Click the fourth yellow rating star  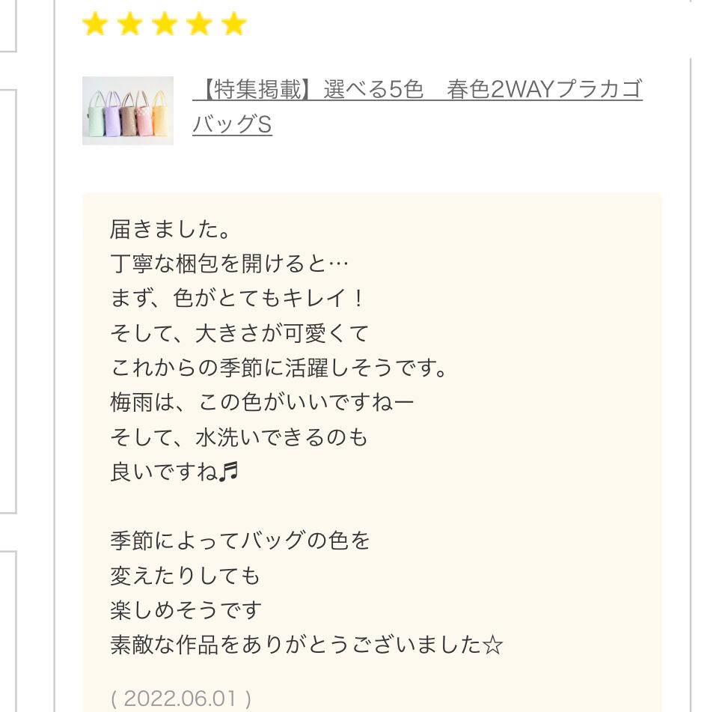199,24
